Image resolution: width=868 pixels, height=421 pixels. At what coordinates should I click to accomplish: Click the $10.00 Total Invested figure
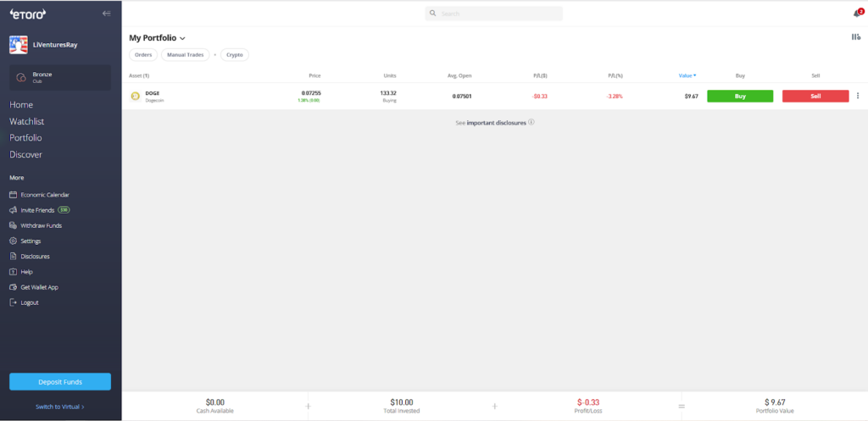(401, 402)
